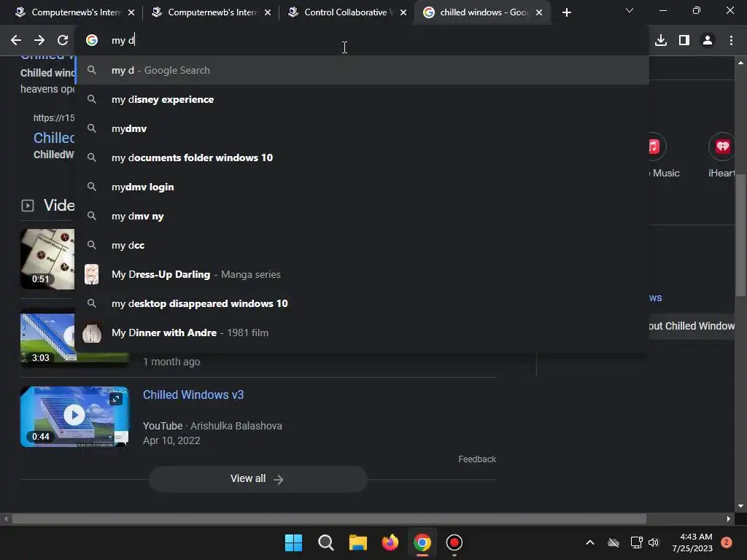Image resolution: width=747 pixels, height=560 pixels.
Task: Play the 0:44 Chilled Windows v3 thumbnail
Action: pos(74,416)
